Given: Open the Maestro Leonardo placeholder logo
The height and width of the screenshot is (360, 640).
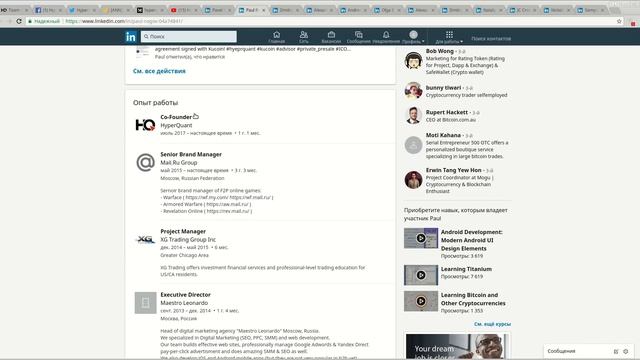Looking at the screenshot, I should (145, 303).
